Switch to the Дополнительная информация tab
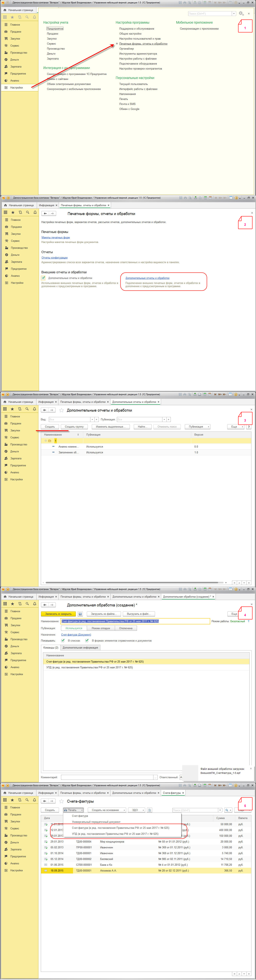 coord(80,648)
